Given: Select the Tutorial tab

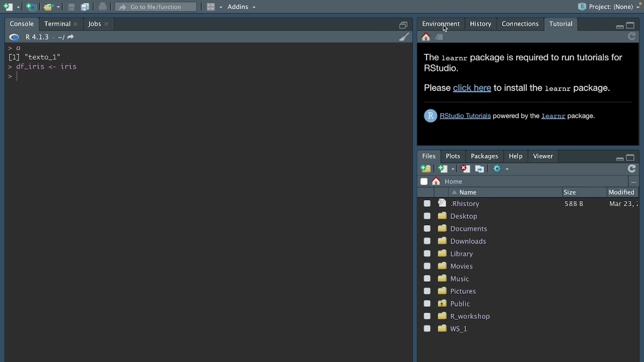Looking at the screenshot, I should click(x=560, y=24).
